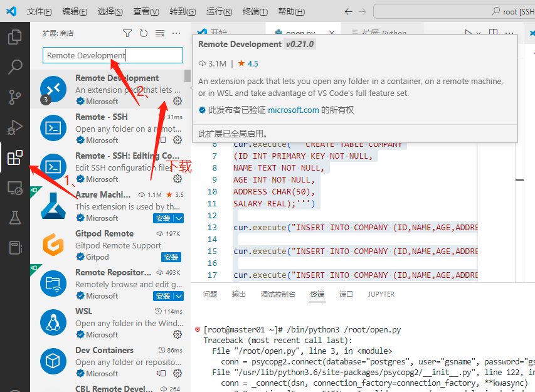Go back with navigation arrow
535x392 pixels.
(x=348, y=11)
